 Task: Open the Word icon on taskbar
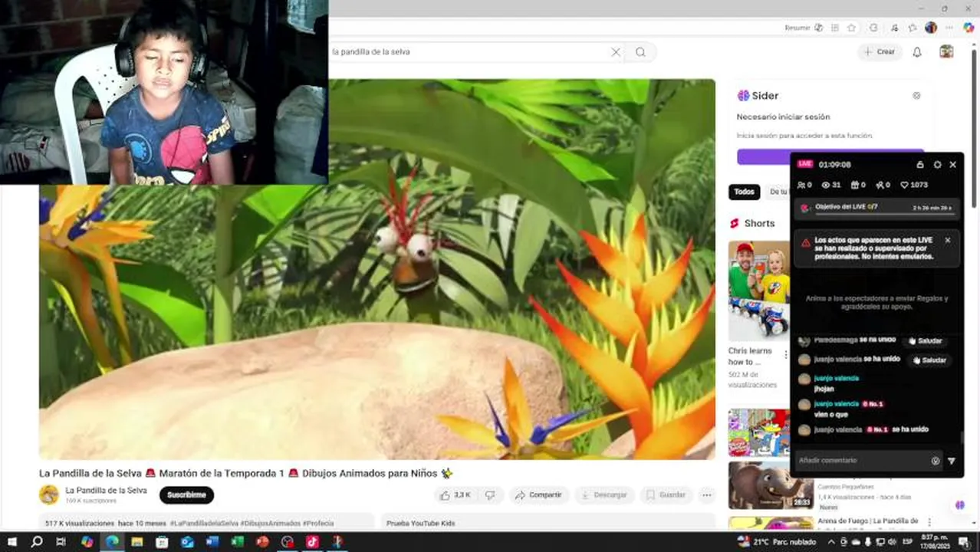tap(212, 542)
